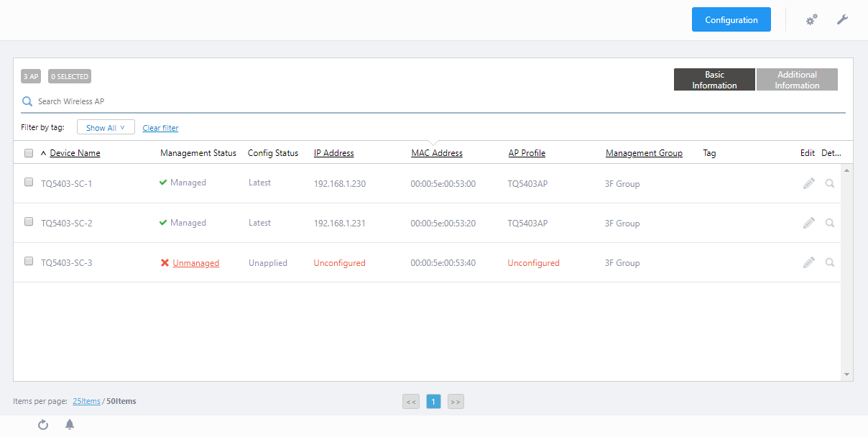Select the TQ5403-SC-1 row checkbox
The width and height of the screenshot is (868, 437).
tap(29, 183)
